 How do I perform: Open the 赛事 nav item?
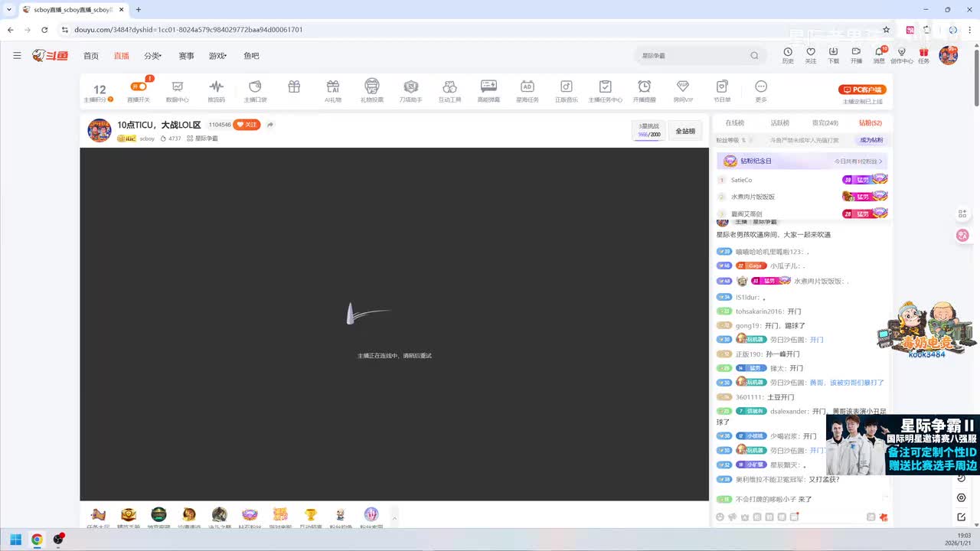tap(186, 56)
